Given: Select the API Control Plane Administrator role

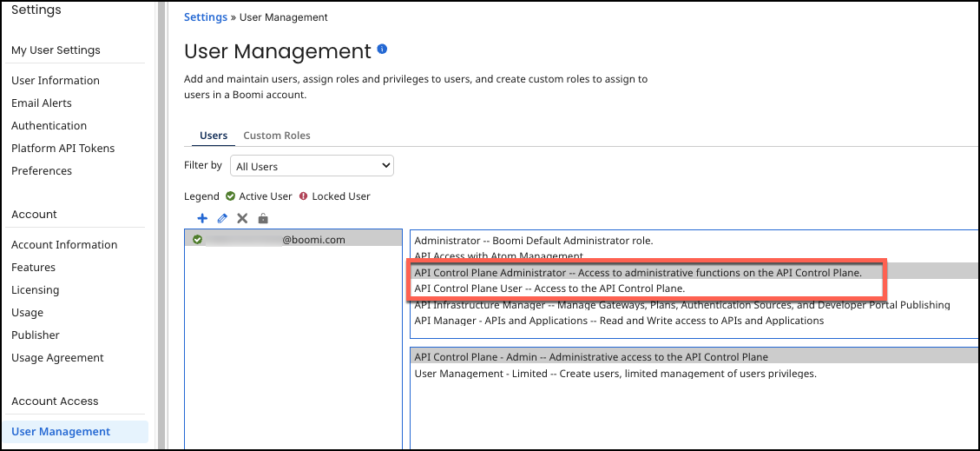Looking at the screenshot, I should tap(637, 273).
